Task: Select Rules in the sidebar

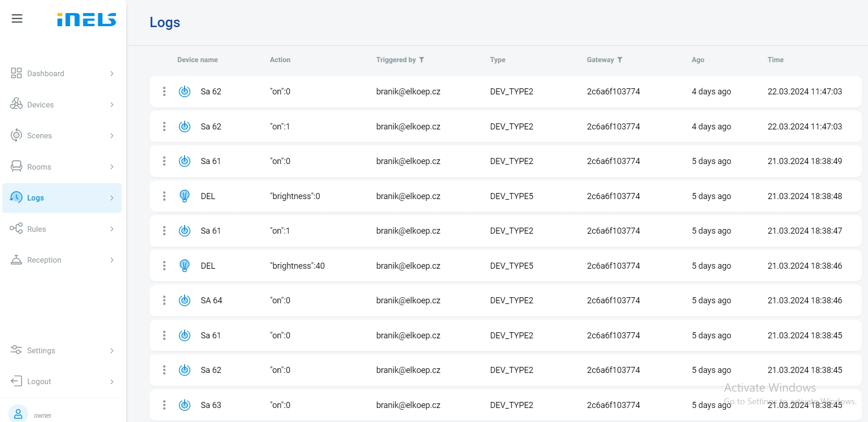Action: point(36,229)
